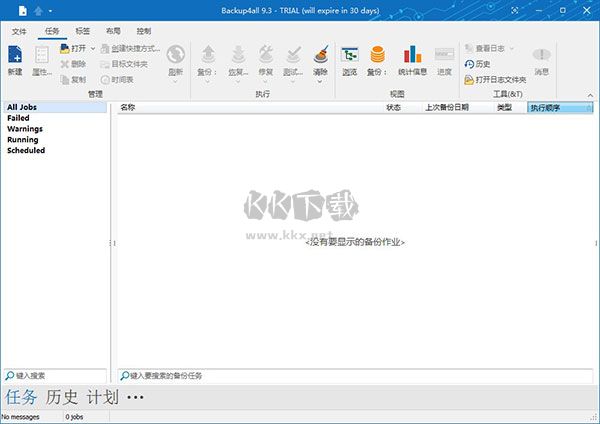600x424 pixels.
Task: Click 历史 (History) in tools group
Action: [x=478, y=64]
